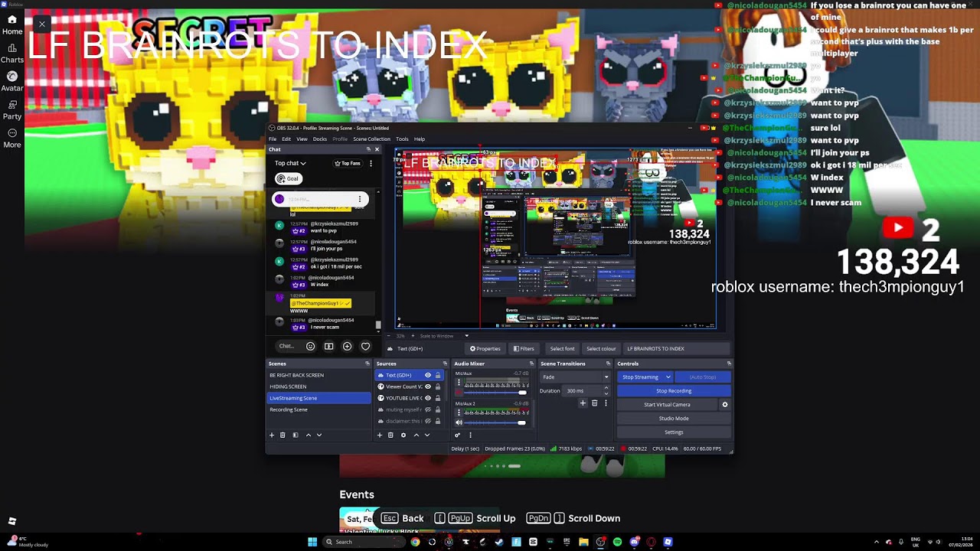The image size is (980, 551).
Task: Move selected source down in Sources
Action: click(427, 435)
